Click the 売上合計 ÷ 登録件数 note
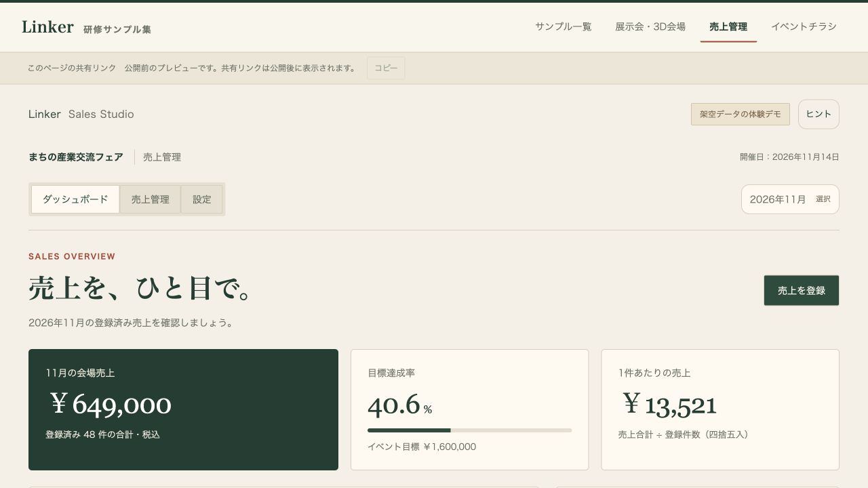 pyautogui.click(x=684, y=434)
